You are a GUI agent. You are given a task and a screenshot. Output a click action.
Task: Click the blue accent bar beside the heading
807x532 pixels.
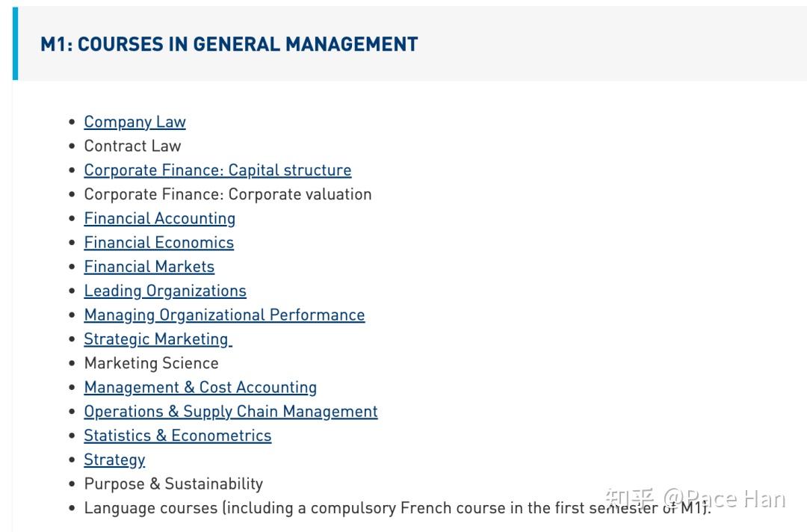click(15, 44)
